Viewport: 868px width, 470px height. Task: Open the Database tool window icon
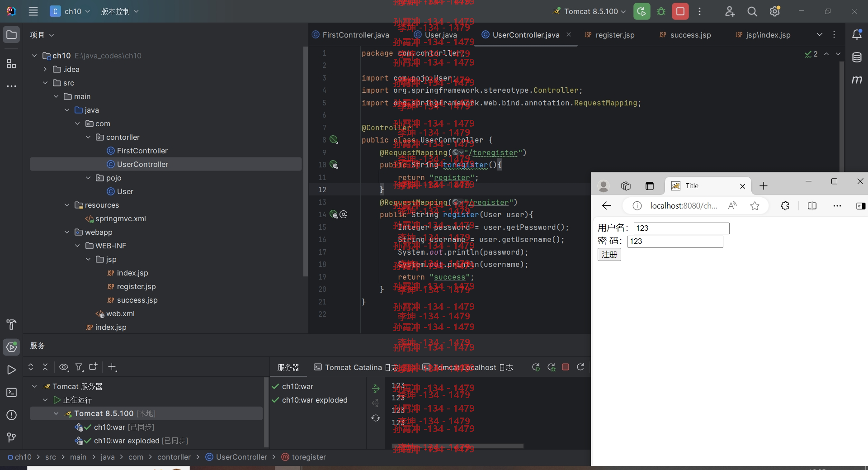(857, 57)
